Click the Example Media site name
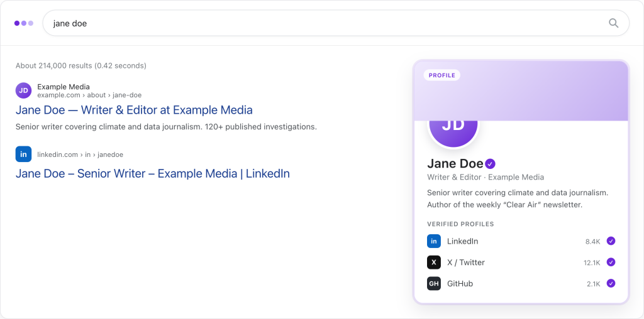644x319 pixels. coord(64,87)
